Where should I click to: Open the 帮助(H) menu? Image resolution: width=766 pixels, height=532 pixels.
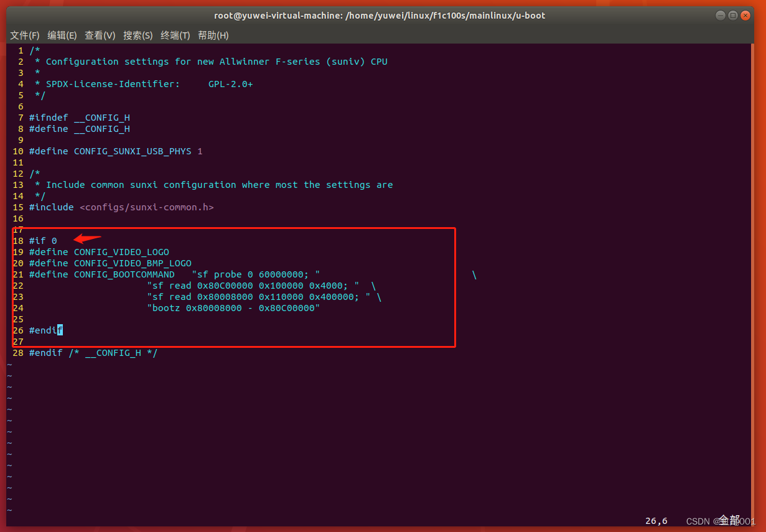pyautogui.click(x=212, y=35)
